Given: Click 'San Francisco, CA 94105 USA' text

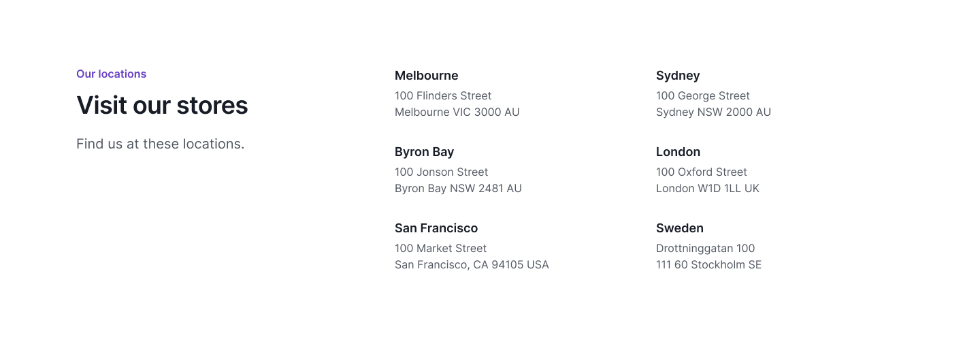Looking at the screenshot, I should 472,264.
